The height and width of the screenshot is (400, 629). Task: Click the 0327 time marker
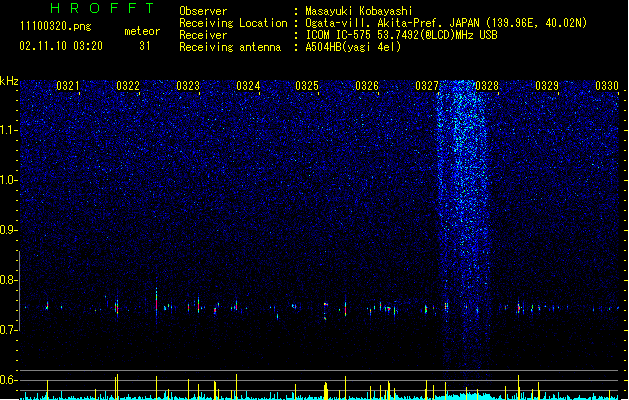(x=427, y=86)
